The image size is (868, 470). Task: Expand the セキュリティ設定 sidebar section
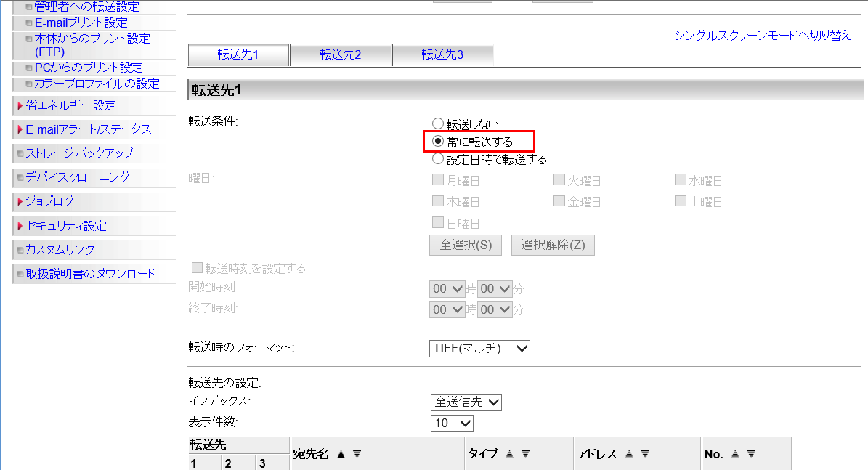[65, 225]
